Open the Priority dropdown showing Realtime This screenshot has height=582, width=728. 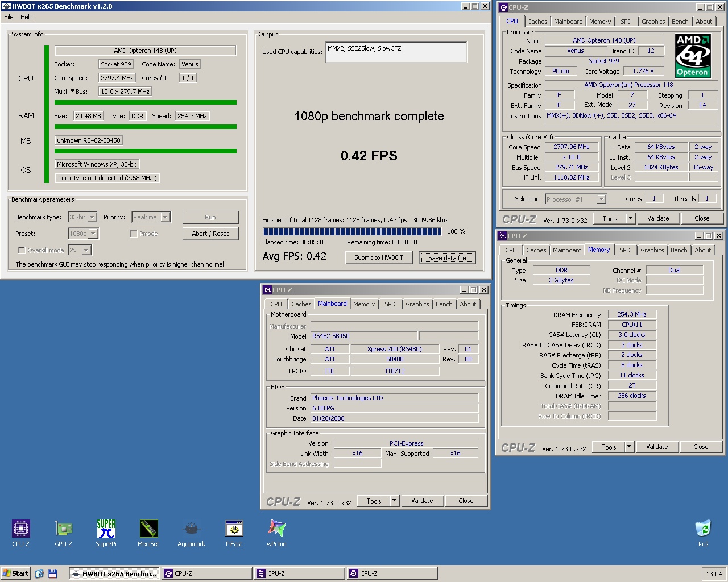click(x=166, y=217)
